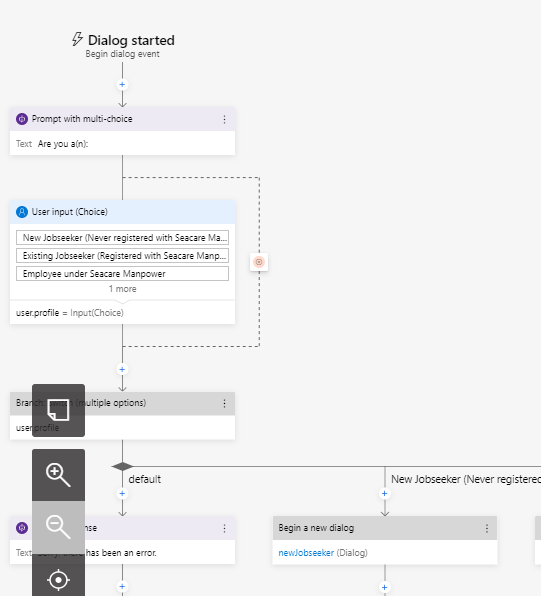The image size is (541, 596).
Task: Add an action below Dialog started
Action: click(x=122, y=84)
